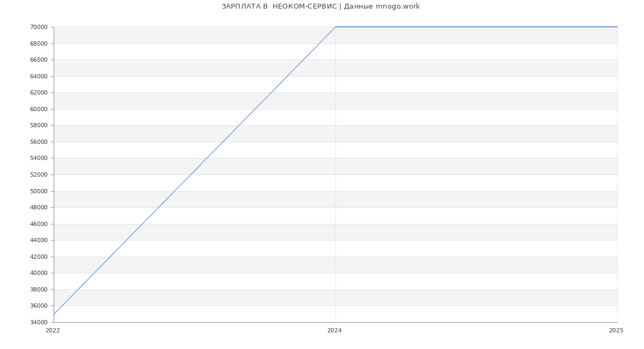The width and height of the screenshot is (644, 349).
Task: Click the 36000 y-axis label
Action: [x=39, y=306]
